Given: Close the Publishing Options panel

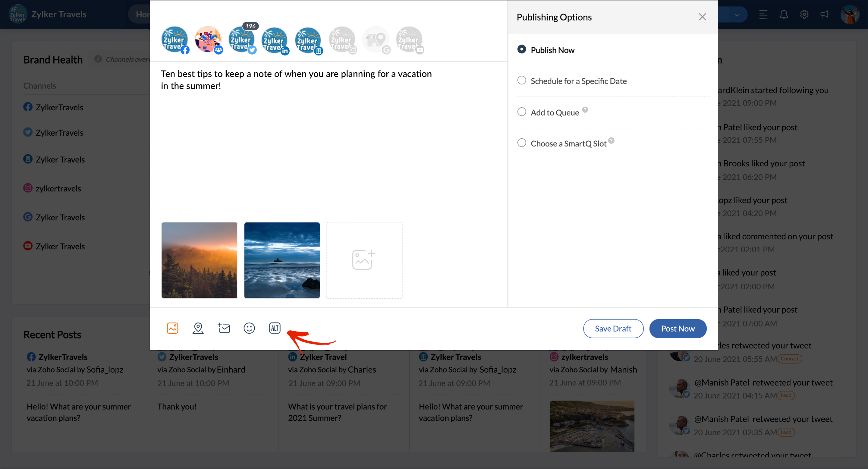Looking at the screenshot, I should (x=702, y=17).
